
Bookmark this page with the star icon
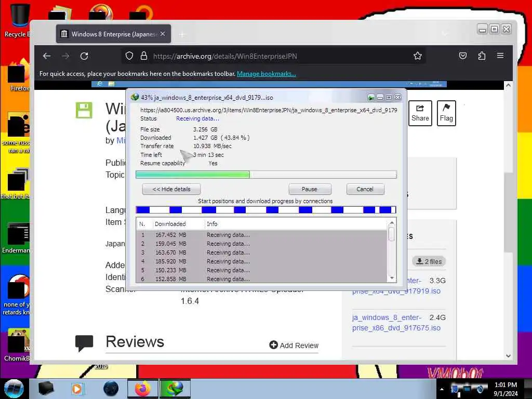(x=418, y=56)
